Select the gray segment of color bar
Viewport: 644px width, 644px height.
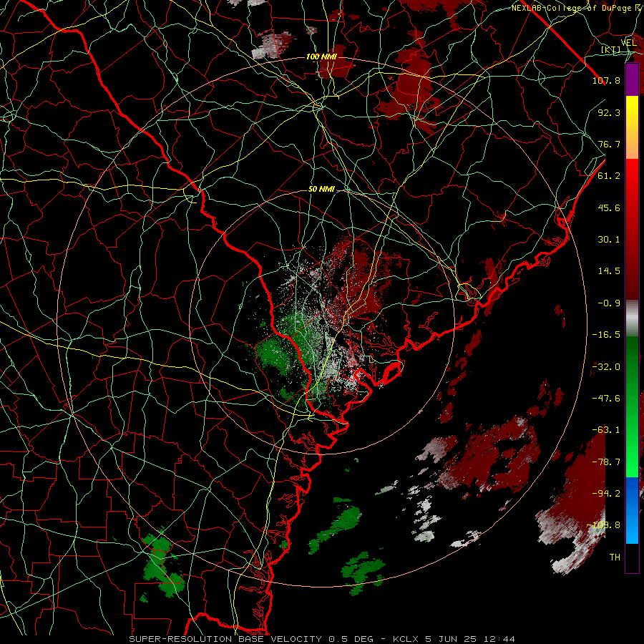pos(632,318)
